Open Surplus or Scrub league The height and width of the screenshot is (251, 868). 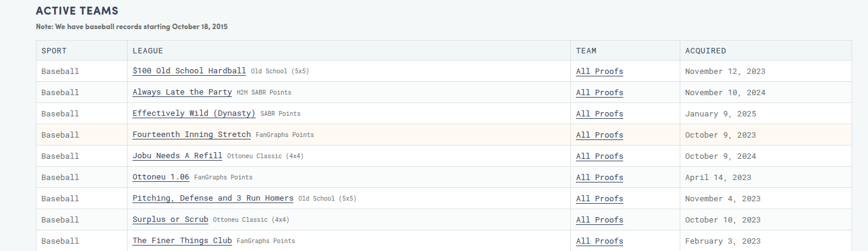click(170, 219)
